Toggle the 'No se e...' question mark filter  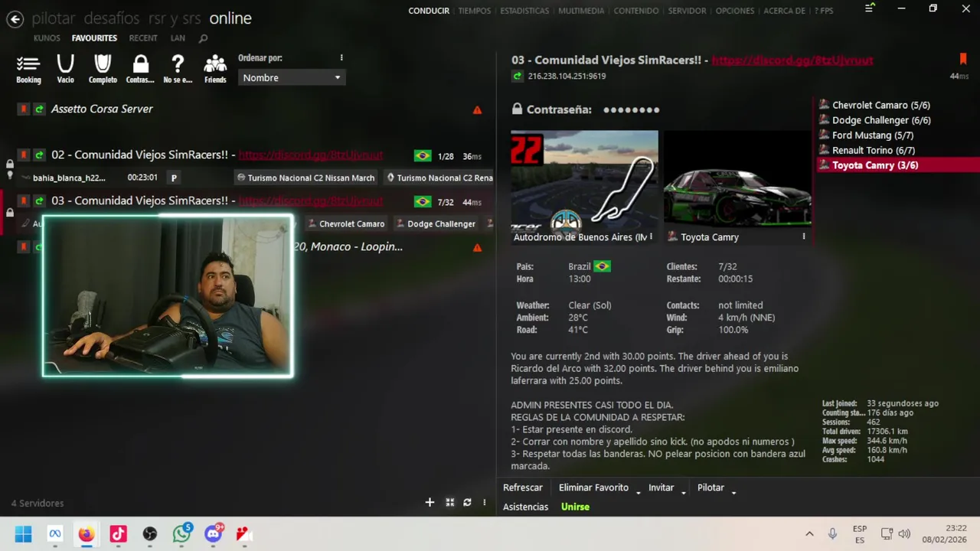tap(178, 69)
